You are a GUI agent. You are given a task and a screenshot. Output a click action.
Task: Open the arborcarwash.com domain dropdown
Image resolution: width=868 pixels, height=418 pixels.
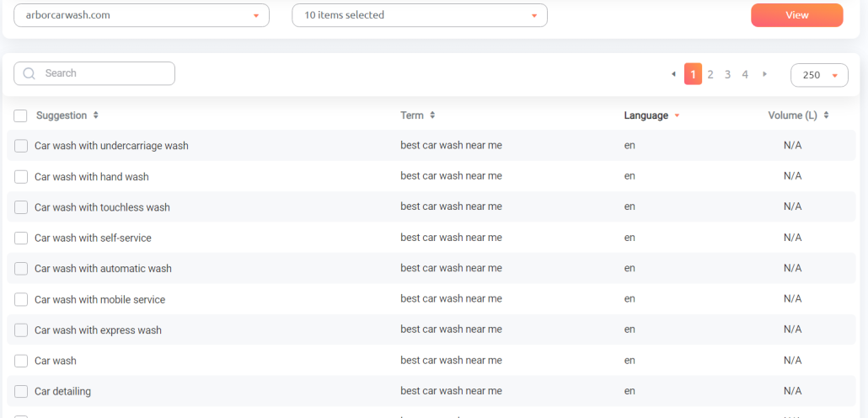pos(142,15)
